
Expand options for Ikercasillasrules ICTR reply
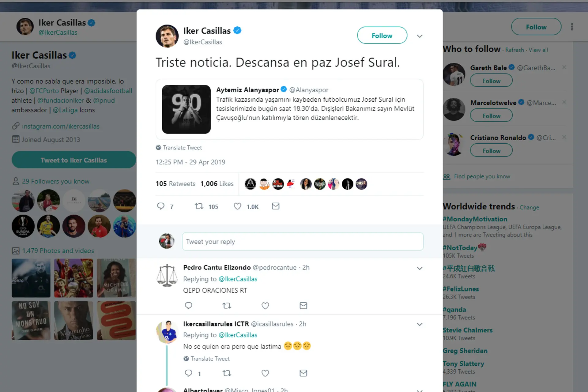click(420, 324)
